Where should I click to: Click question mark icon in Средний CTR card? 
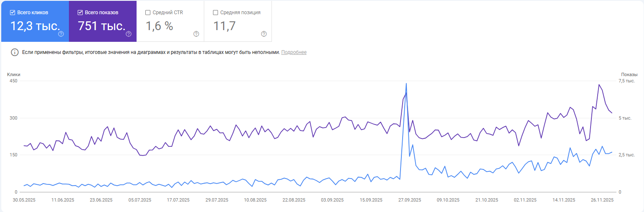[196, 34]
